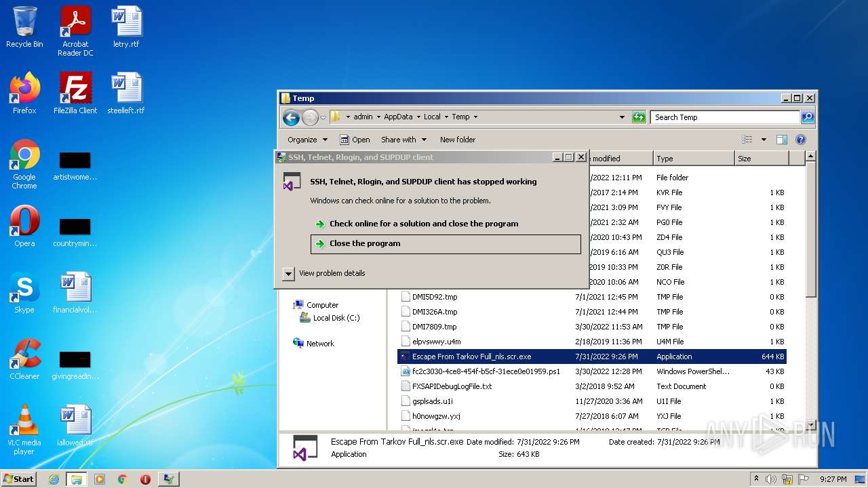
Task: Select fc2c3030 PowerShell script file
Action: pos(592,371)
